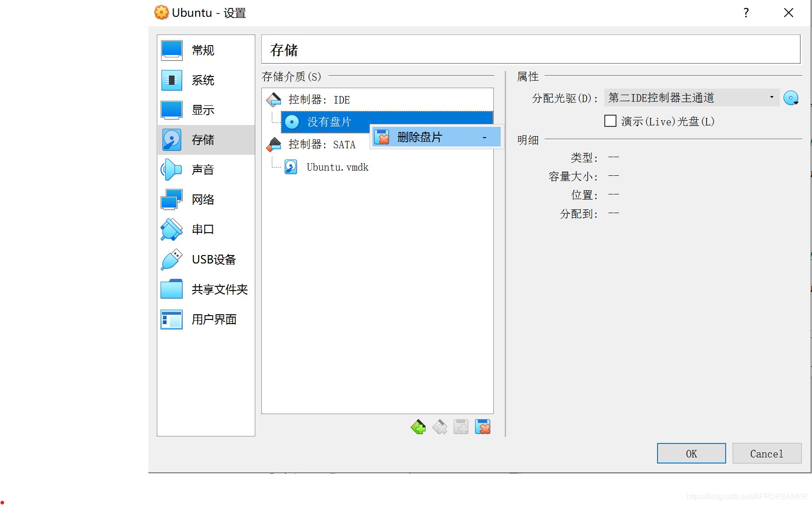Click the hard disk icon beside Ubuntu.vmdk
The height and width of the screenshot is (505, 812).
tap(291, 167)
